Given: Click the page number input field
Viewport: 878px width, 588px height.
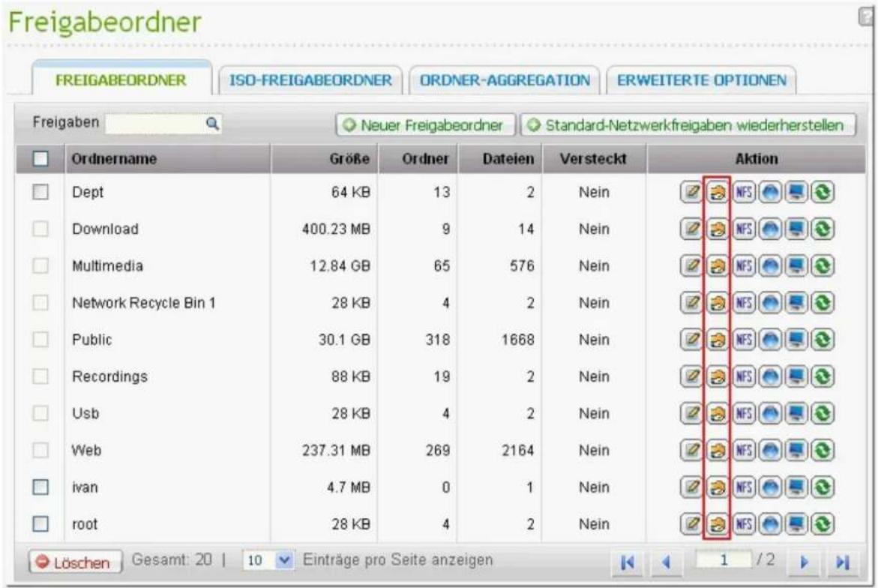Looking at the screenshot, I should tap(724, 559).
